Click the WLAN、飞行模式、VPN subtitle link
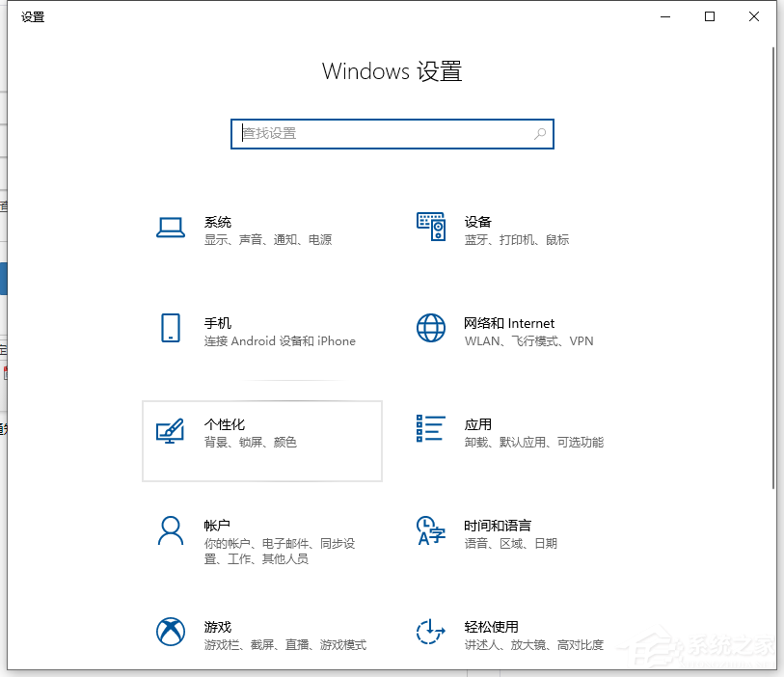The image size is (784, 677). pos(528,340)
